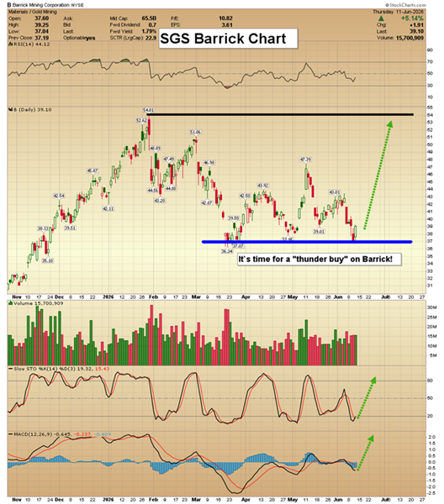Click the Volume legend marker icon
Screen dimensions: 444x504
pyautogui.click(x=11, y=303)
